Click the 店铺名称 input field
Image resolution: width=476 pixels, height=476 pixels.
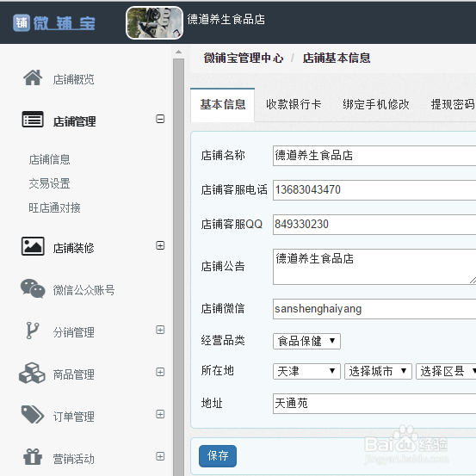point(374,156)
